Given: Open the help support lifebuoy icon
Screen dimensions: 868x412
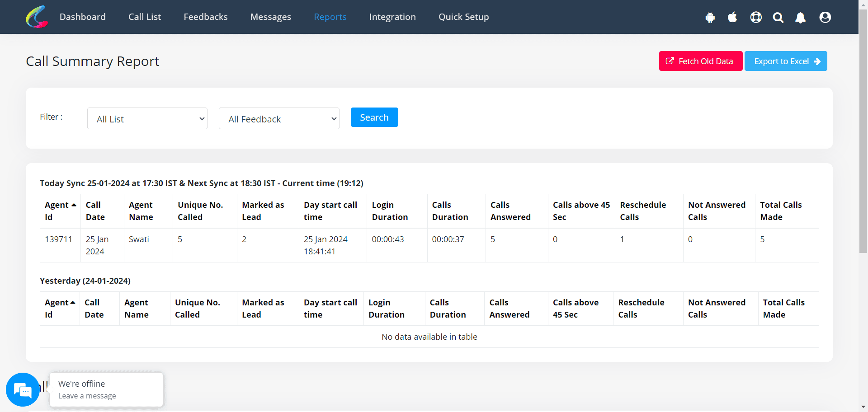Looking at the screenshot, I should tap(755, 17).
